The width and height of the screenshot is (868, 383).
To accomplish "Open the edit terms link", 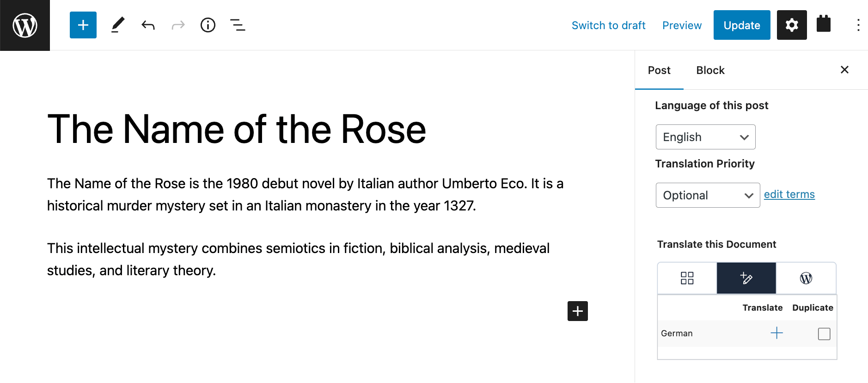I will click(789, 194).
